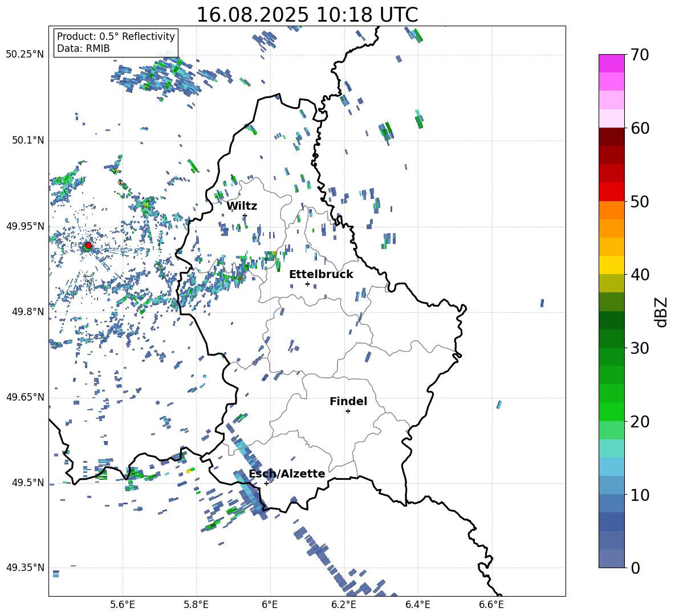The height and width of the screenshot is (616, 675).
Task: Click the Esch/Alzette city label
Action: pyautogui.click(x=287, y=474)
